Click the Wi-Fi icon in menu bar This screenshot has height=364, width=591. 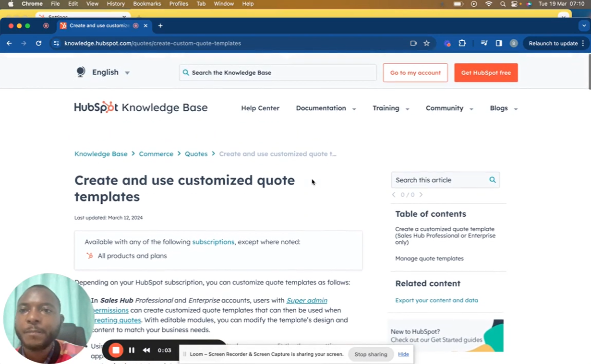(x=489, y=4)
